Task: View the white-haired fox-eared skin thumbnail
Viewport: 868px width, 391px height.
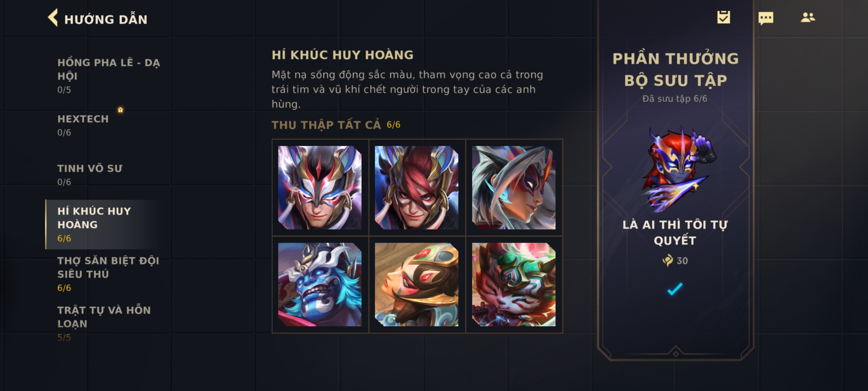Action: [514, 188]
